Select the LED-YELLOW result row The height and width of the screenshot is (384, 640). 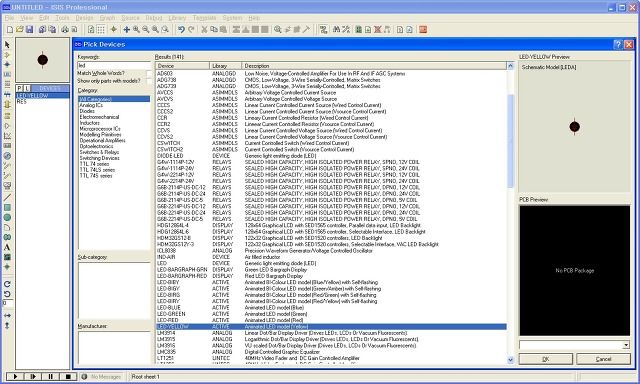click(x=331, y=327)
